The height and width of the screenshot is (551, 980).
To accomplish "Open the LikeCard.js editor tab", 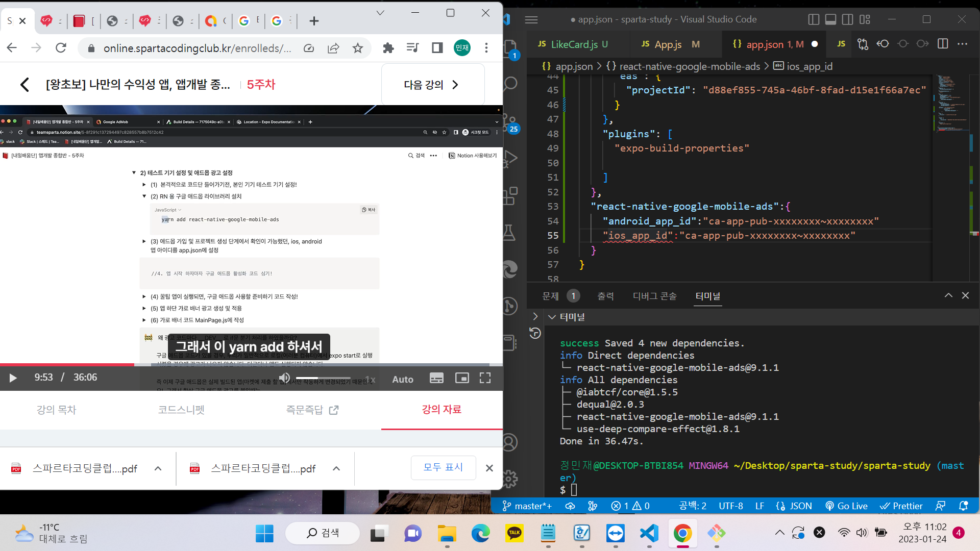I will pos(573,44).
